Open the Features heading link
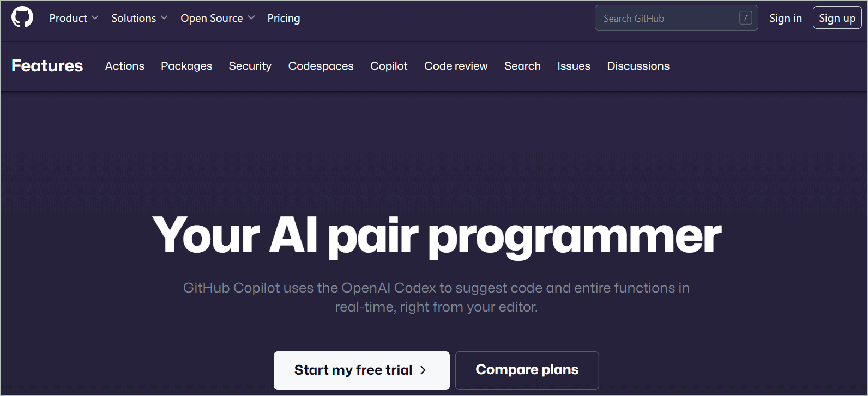The width and height of the screenshot is (868, 396). pyautogui.click(x=47, y=66)
